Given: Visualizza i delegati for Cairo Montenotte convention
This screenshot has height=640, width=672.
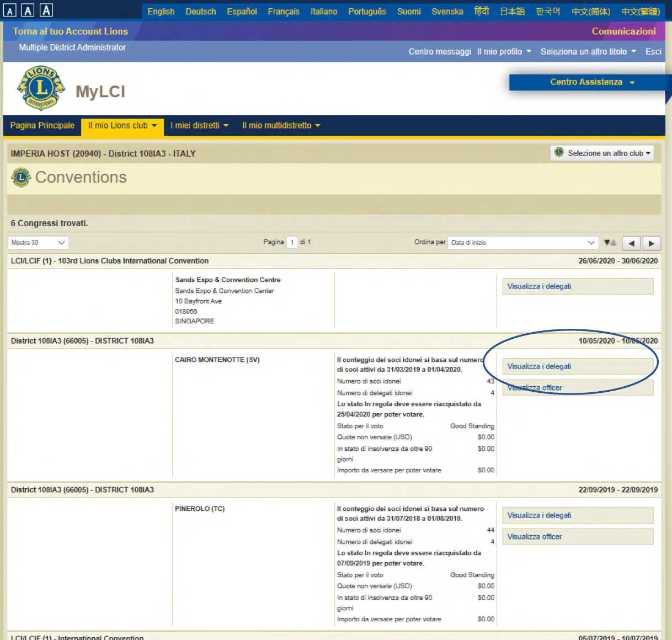Looking at the screenshot, I should (x=578, y=366).
